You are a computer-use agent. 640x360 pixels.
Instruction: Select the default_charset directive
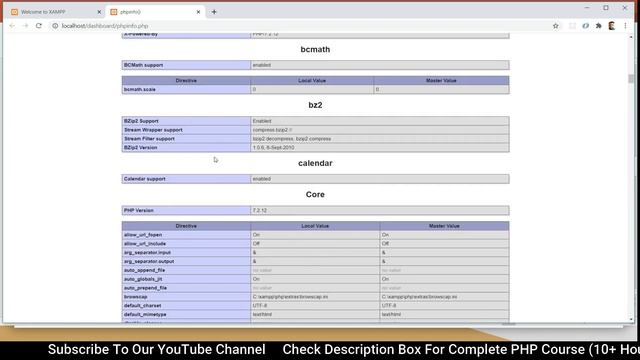tap(142, 306)
